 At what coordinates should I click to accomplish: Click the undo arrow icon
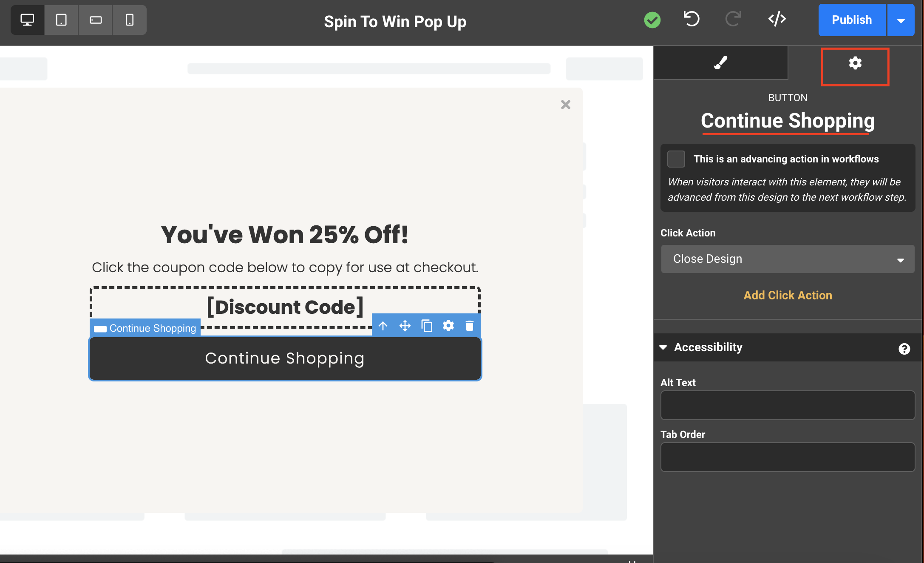click(x=692, y=19)
